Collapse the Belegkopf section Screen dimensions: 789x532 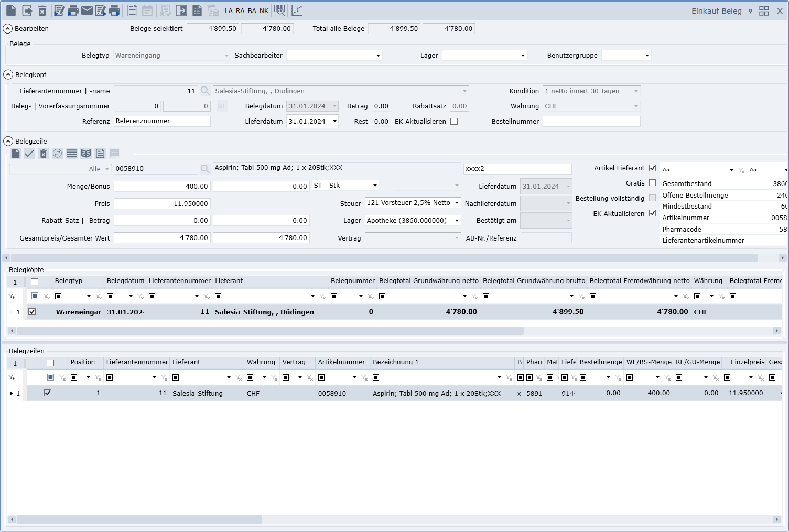tap(8, 74)
